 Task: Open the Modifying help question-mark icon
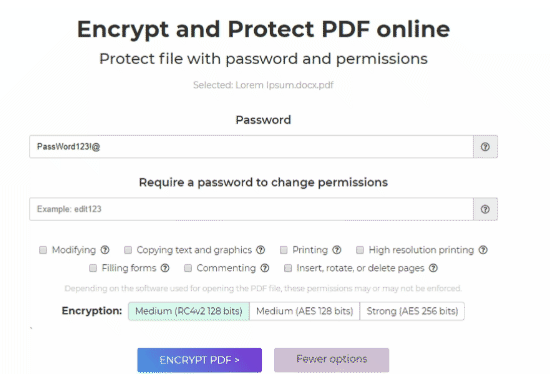click(x=105, y=250)
